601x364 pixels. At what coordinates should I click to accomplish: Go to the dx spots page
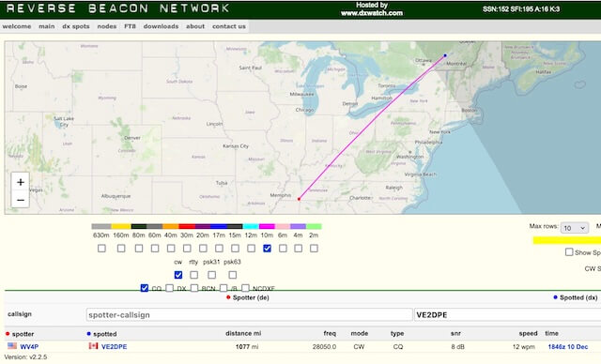pyautogui.click(x=76, y=26)
